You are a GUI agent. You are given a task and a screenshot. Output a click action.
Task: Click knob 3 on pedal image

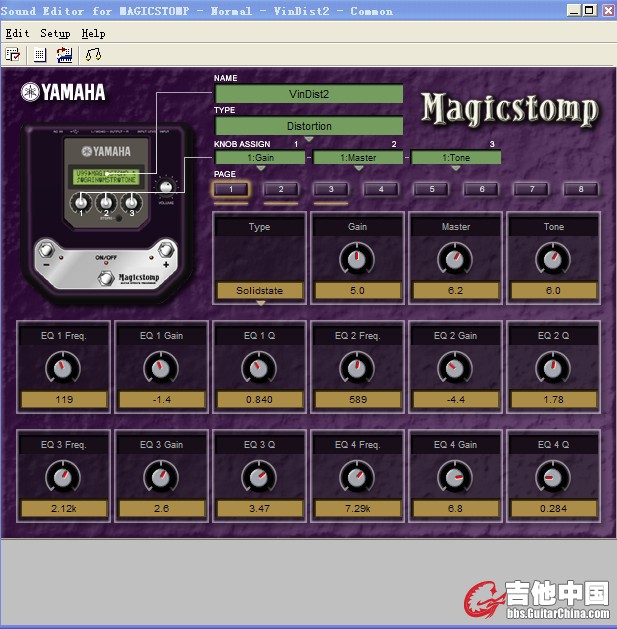coord(131,203)
